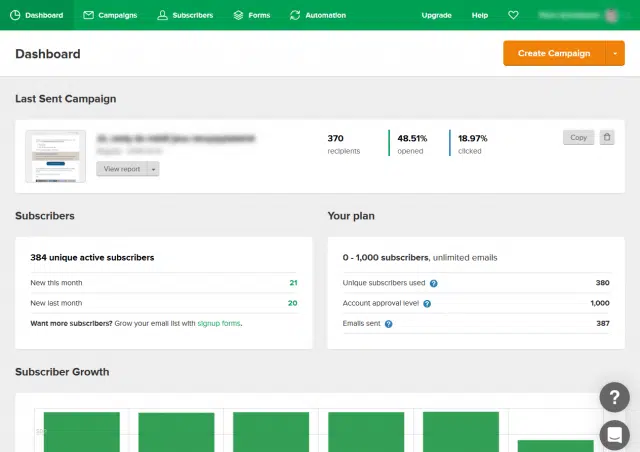Click the 18.97% clicked statistic
The height and width of the screenshot is (452, 640).
click(472, 144)
